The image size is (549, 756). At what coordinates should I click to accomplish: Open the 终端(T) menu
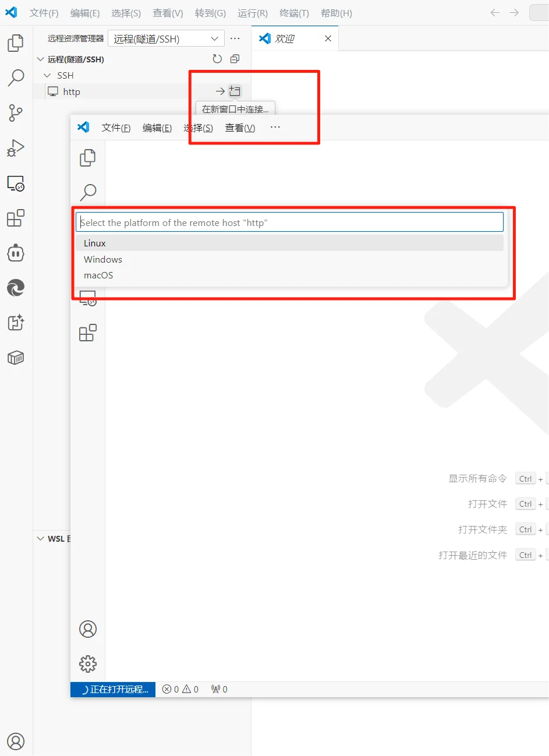tap(293, 13)
